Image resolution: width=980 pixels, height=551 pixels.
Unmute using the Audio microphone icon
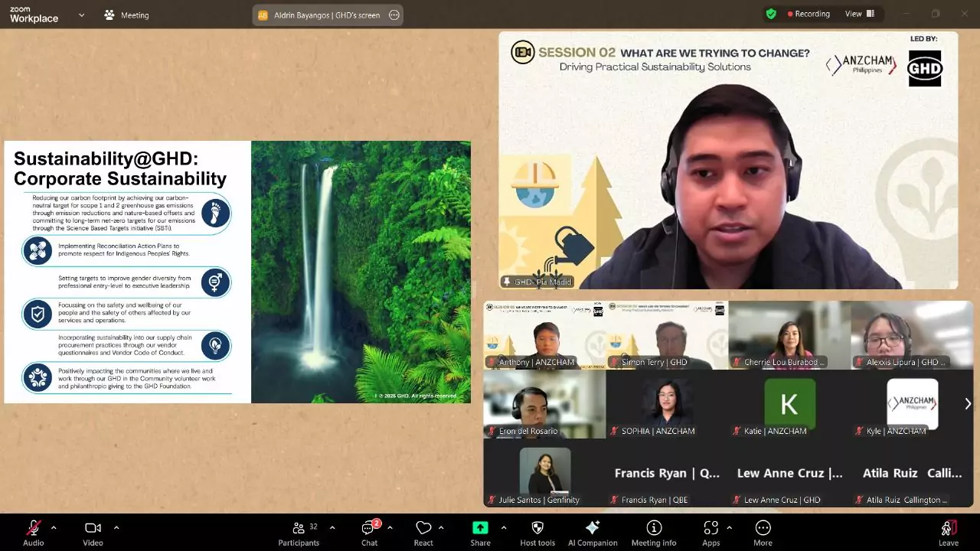33,528
